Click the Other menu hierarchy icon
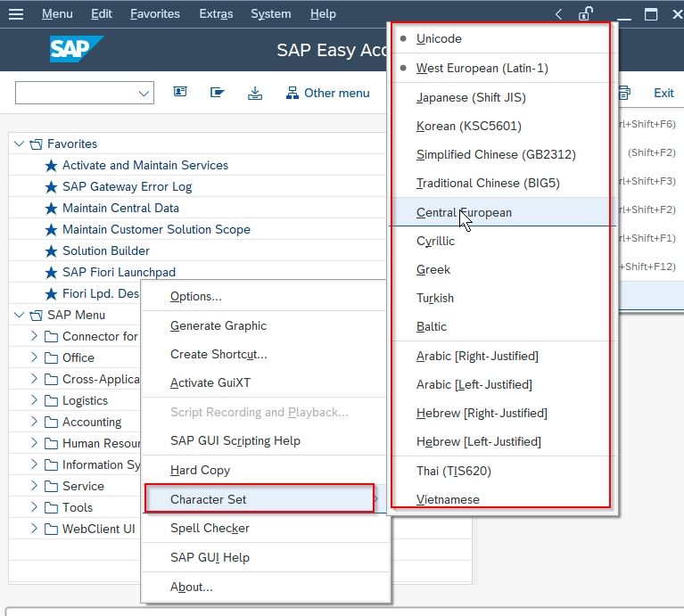This screenshot has height=616, width=684. pyautogui.click(x=293, y=93)
